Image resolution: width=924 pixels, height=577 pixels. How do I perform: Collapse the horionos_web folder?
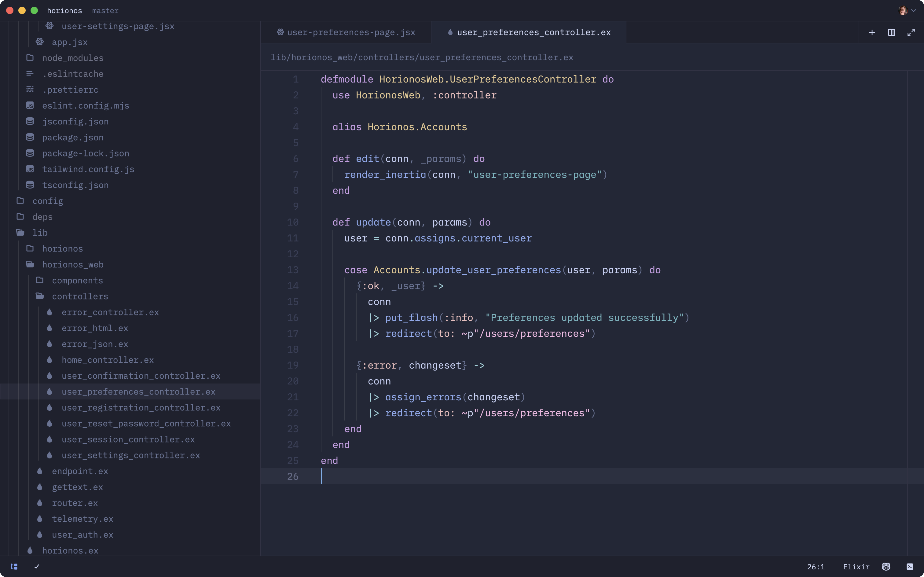72,264
